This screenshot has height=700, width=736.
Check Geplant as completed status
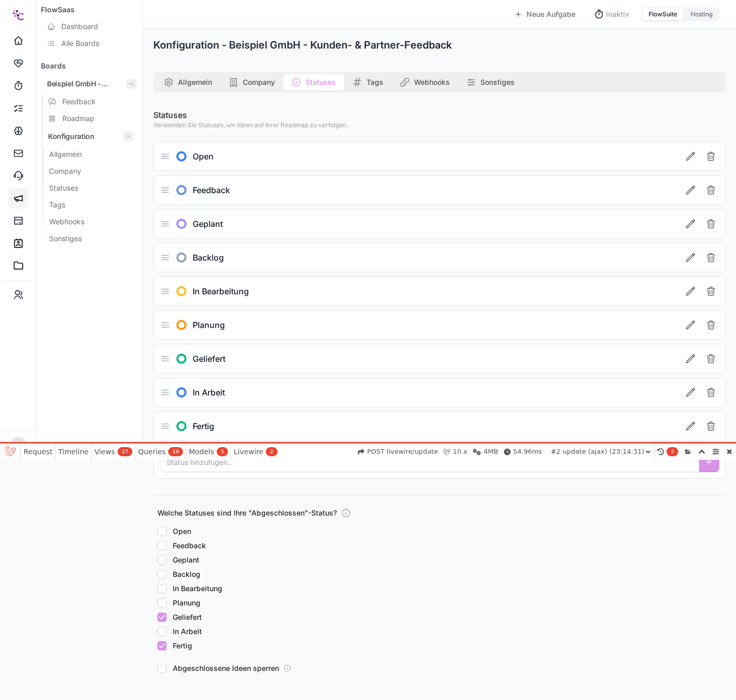tap(162, 560)
